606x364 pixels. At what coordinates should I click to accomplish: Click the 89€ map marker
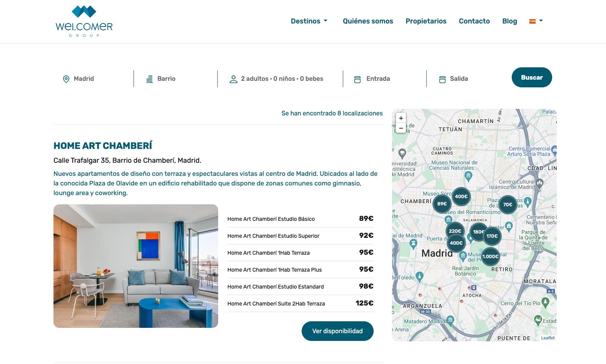click(442, 204)
